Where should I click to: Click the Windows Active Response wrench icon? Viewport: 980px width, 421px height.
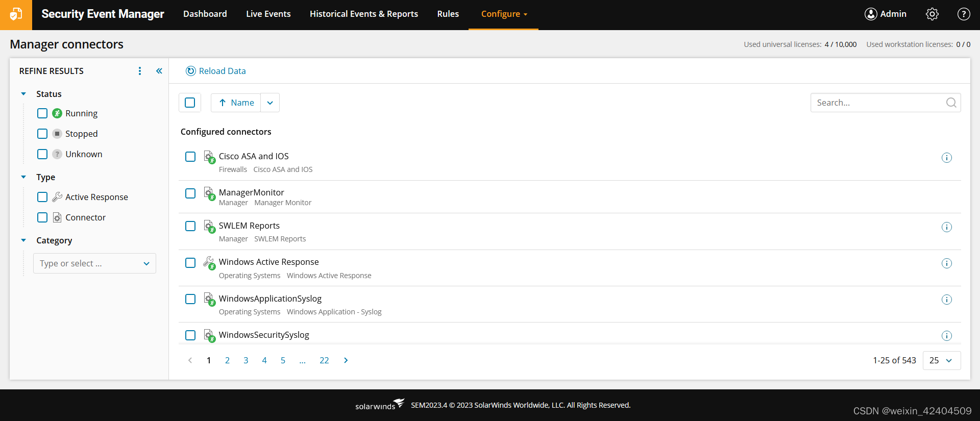(x=209, y=263)
